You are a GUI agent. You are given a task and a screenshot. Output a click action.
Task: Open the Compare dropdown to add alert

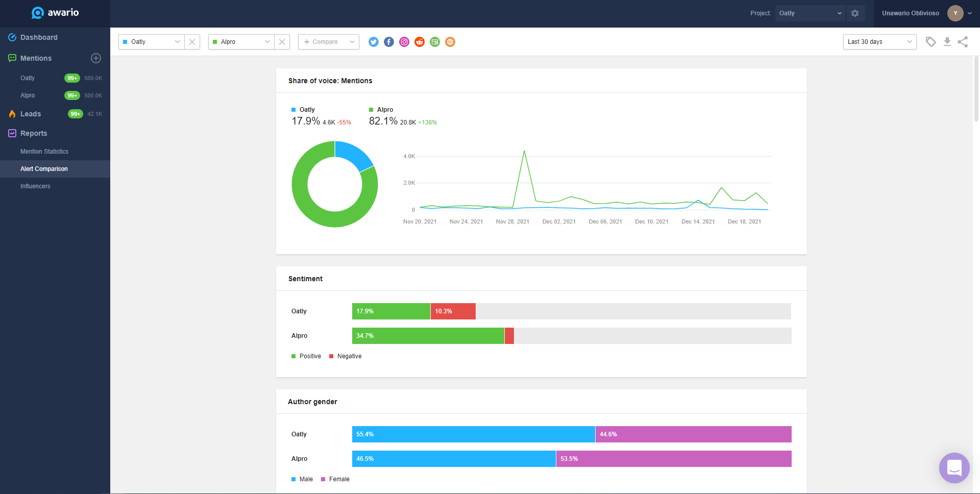pos(329,42)
